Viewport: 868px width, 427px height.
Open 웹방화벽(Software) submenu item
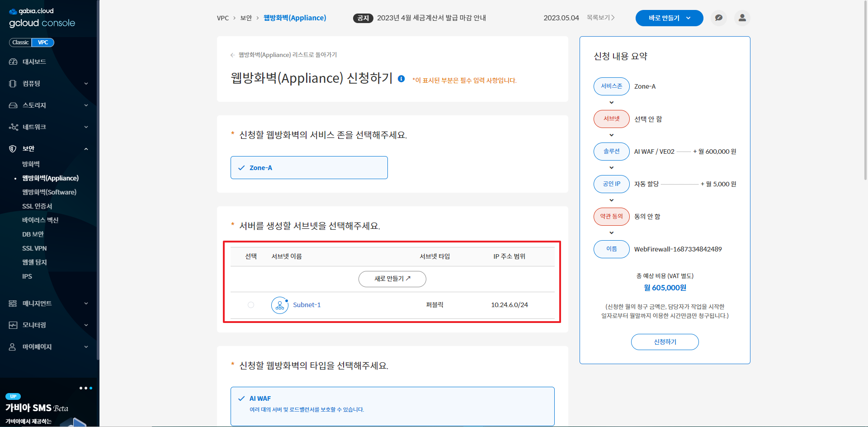pos(49,192)
